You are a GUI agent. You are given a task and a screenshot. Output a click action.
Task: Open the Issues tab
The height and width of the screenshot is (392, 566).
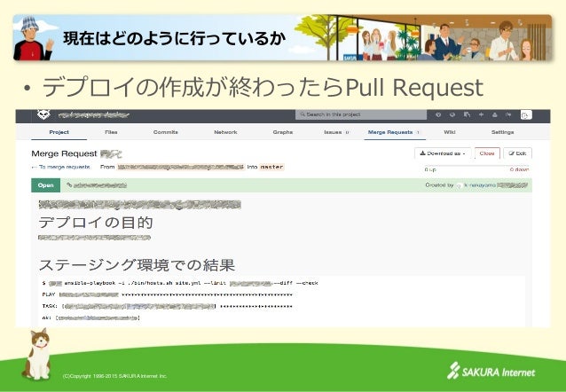click(336, 132)
